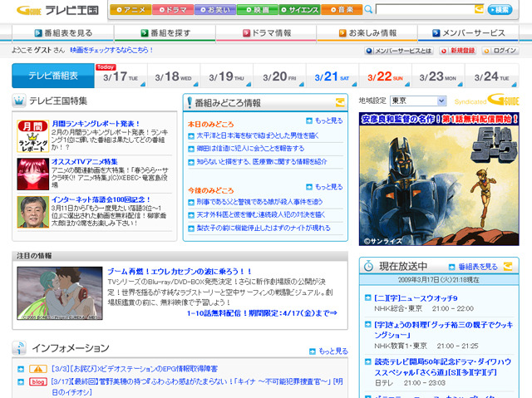Viewport: 532px width, 398px height.
Task: Open 刑事である父と警視である娘 highlight link
Action: (259, 202)
